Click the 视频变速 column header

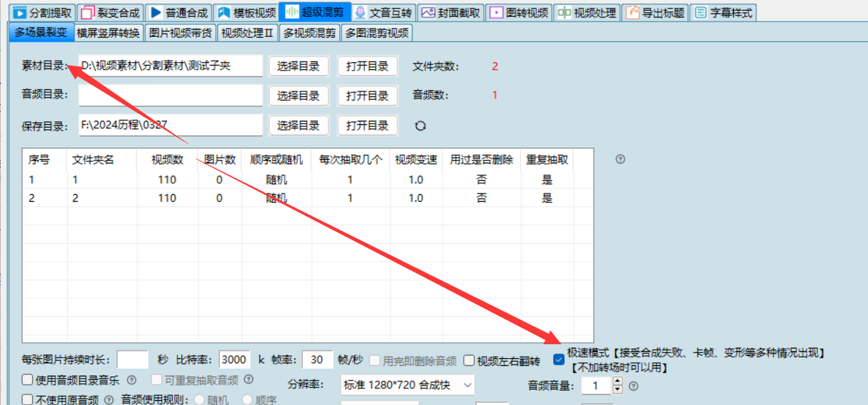[x=416, y=159]
